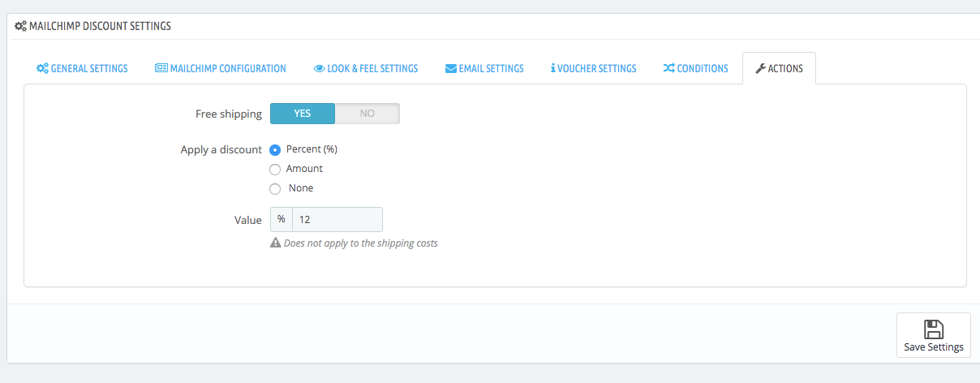Select the Percent (%) discount option
The image size is (980, 383).
[x=275, y=150]
